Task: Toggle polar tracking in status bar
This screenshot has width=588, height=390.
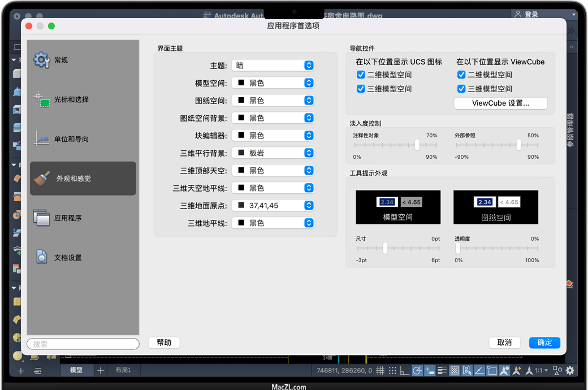Action: [x=417, y=371]
